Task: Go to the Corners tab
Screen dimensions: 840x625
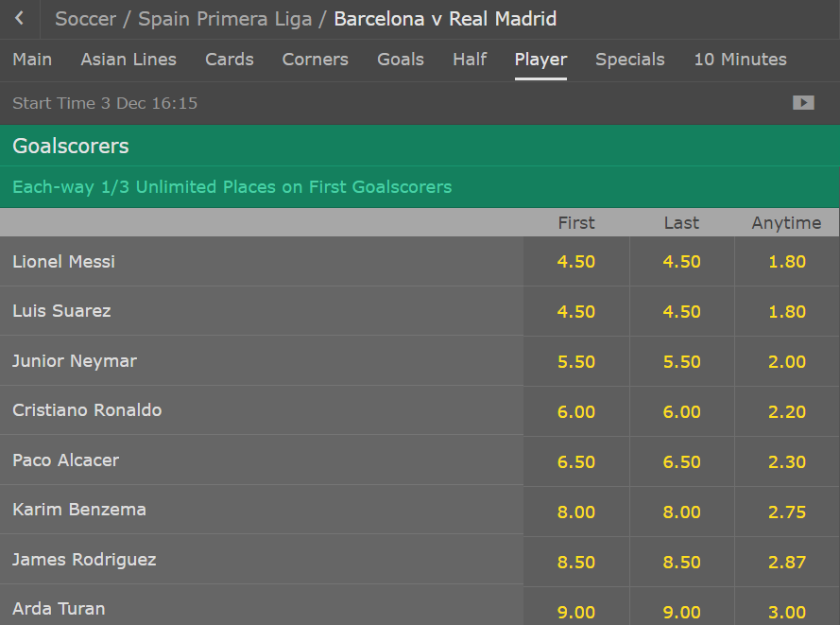Action: tap(316, 60)
